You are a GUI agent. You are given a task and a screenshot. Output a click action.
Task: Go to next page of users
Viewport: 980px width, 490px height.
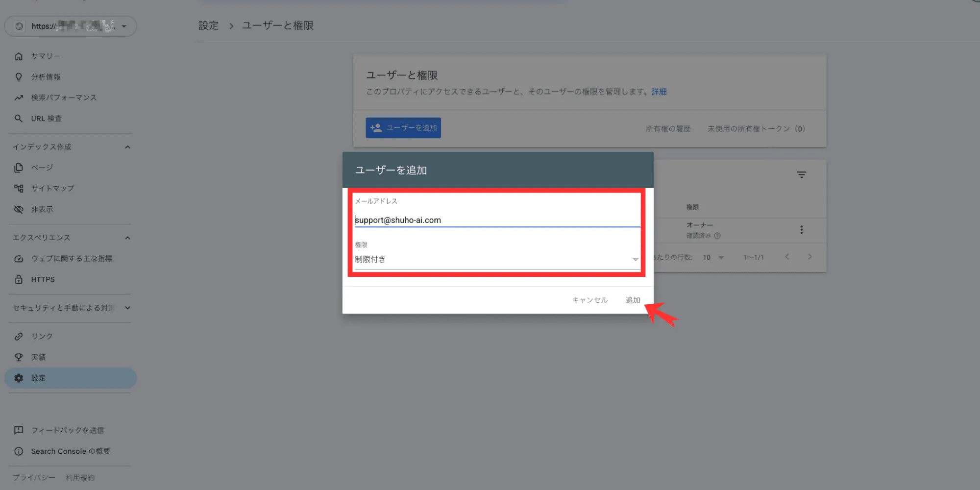(809, 257)
